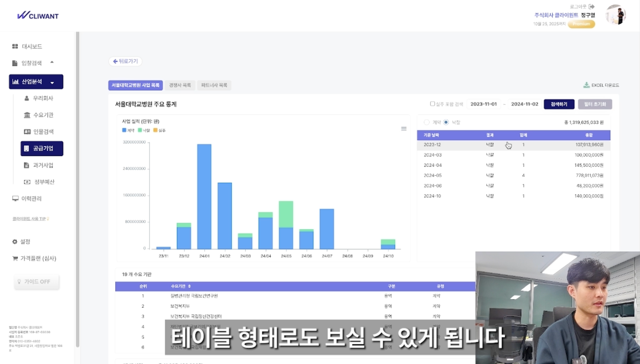The image size is (640, 364).
Task: Open chart hamburger menu icon
Action: click(404, 129)
